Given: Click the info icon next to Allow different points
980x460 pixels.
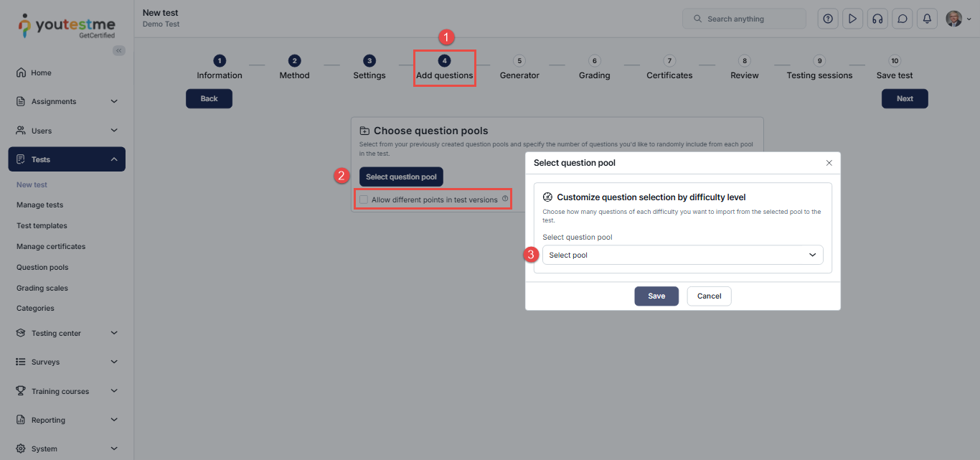Looking at the screenshot, I should (x=505, y=199).
